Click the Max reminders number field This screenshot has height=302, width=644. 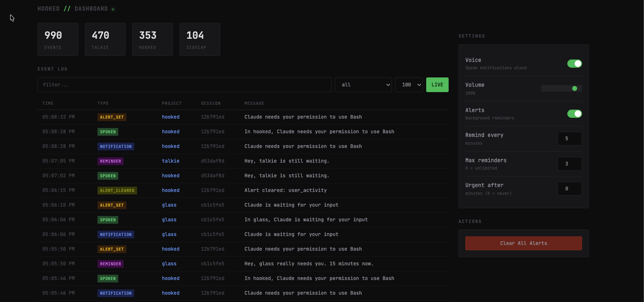[569, 164]
